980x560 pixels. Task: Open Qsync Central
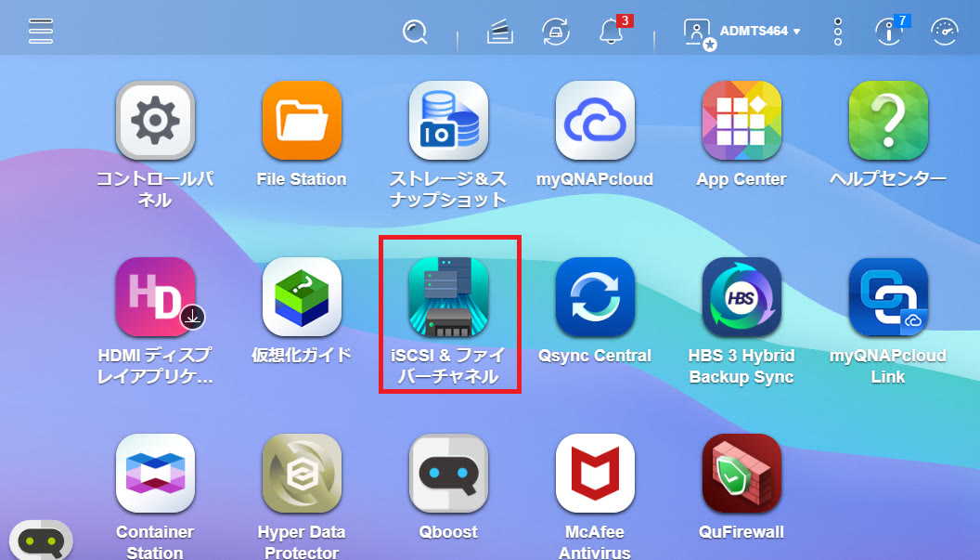click(x=595, y=296)
